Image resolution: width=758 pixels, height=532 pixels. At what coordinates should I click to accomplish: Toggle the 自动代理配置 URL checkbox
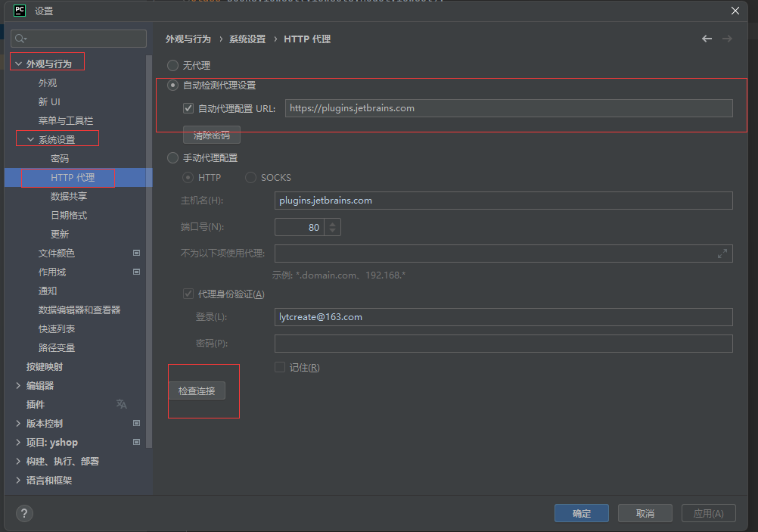coord(188,108)
